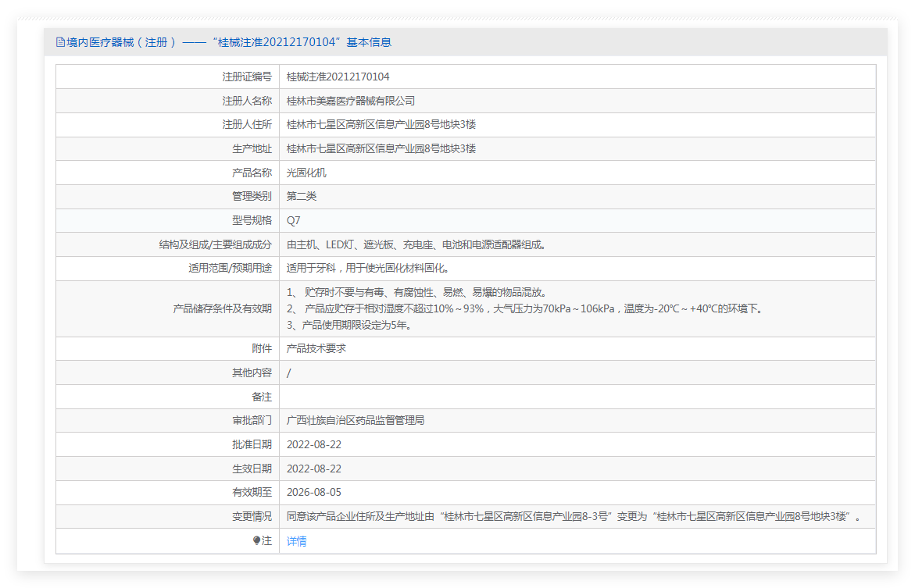
Task: Select the model value Q7
Action: (294, 220)
